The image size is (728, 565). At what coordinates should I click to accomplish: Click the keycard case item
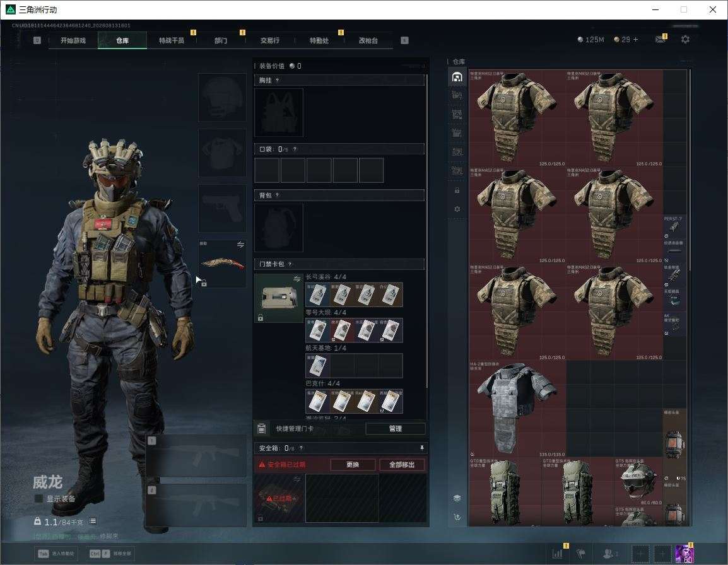(x=279, y=298)
